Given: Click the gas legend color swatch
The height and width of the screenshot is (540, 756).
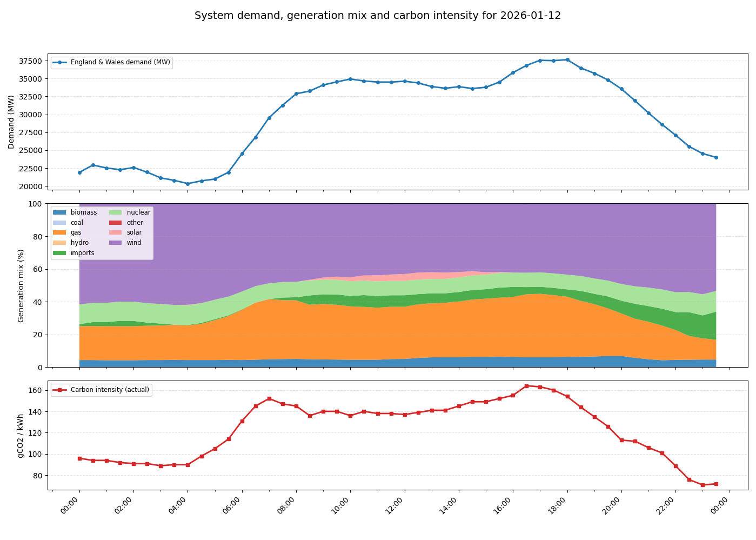Looking at the screenshot, I should point(59,232).
